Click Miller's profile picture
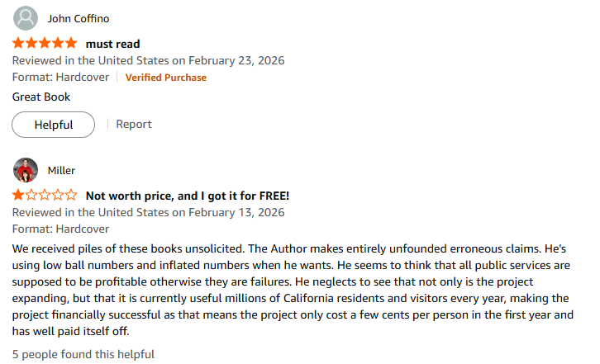600x364 pixels. (26, 170)
